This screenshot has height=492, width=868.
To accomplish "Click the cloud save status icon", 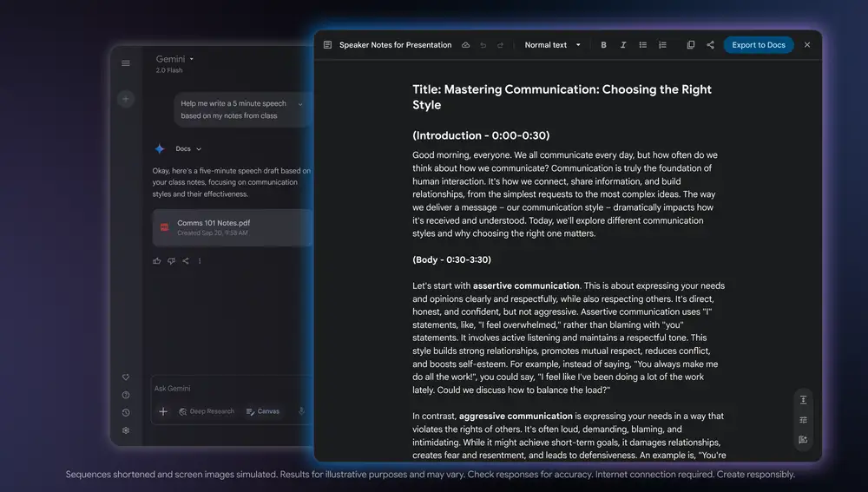I will coord(465,45).
